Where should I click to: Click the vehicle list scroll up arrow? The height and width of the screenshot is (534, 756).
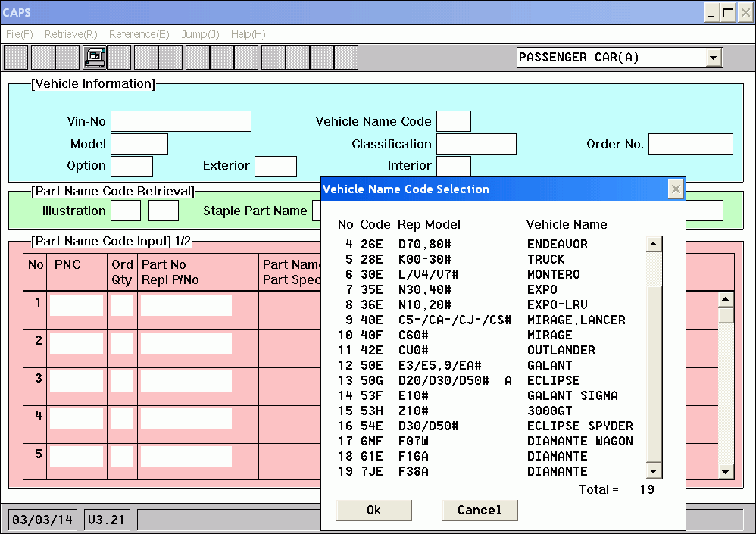[x=654, y=245]
